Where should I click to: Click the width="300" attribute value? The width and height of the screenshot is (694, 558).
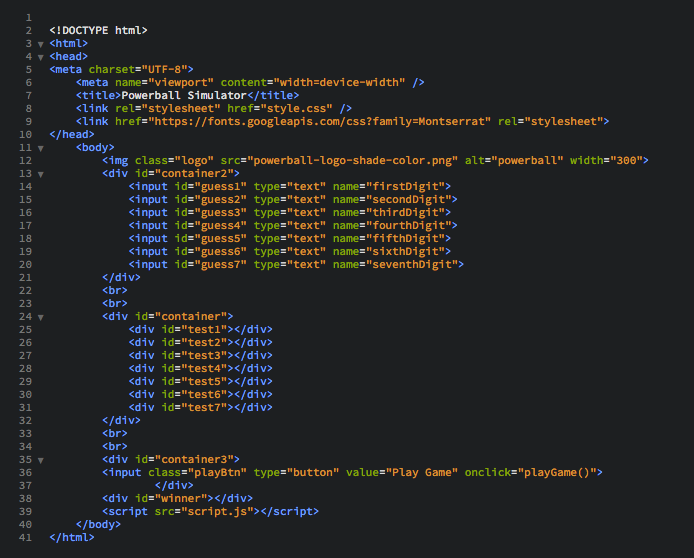point(626,160)
